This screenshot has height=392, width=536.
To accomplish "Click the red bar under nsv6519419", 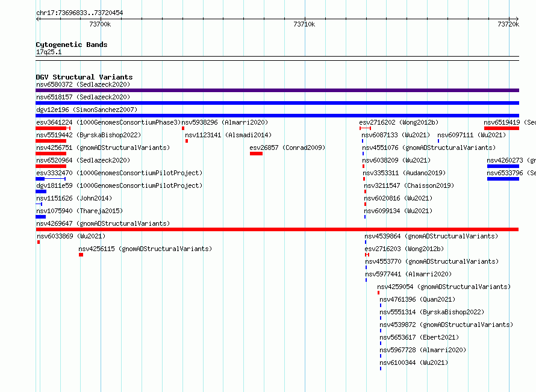I will click(502, 128).
